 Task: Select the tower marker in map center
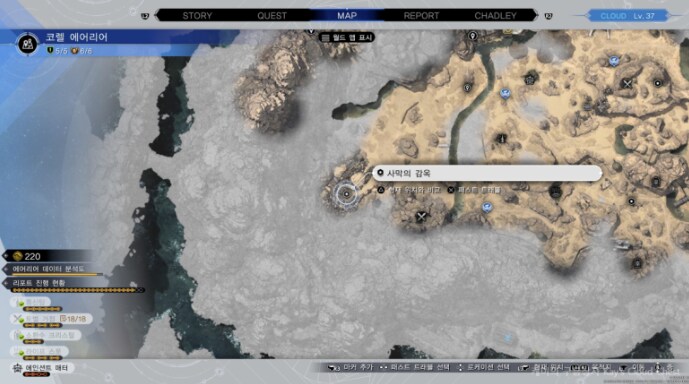point(501,139)
